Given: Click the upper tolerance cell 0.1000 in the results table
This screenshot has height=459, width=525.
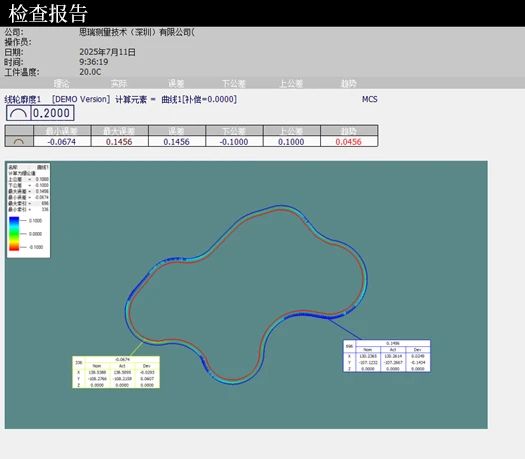Looking at the screenshot, I should coord(291,142).
